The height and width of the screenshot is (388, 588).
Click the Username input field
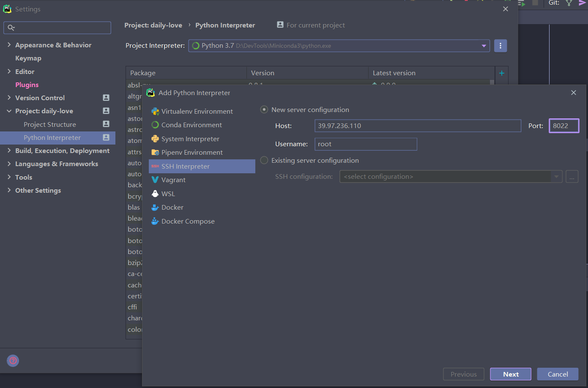tap(366, 144)
